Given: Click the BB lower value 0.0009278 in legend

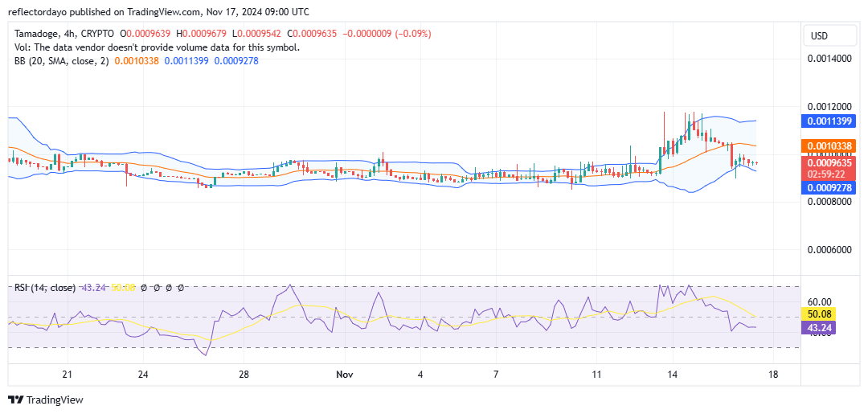Looking at the screenshot, I should pyautogui.click(x=235, y=60).
